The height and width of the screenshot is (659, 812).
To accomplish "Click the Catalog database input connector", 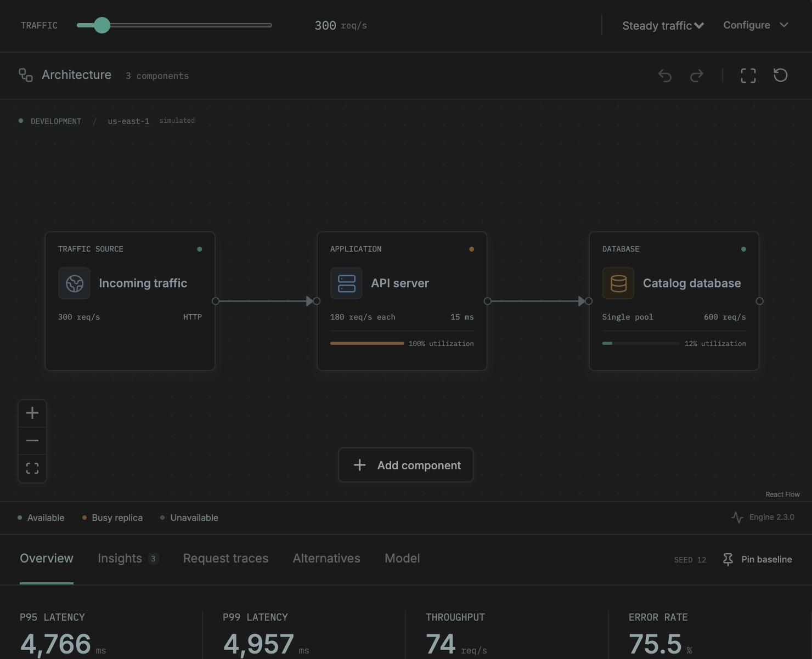I will 589,301.
